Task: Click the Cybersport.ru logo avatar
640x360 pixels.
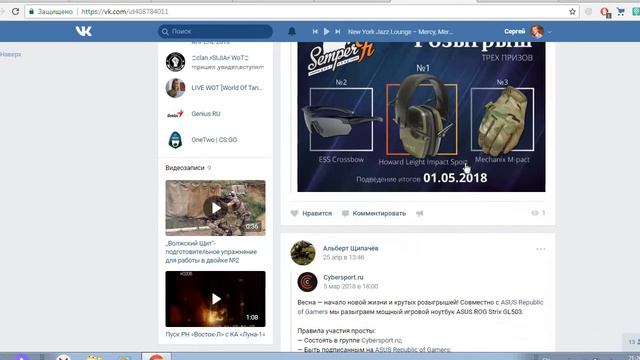Action: click(307, 282)
